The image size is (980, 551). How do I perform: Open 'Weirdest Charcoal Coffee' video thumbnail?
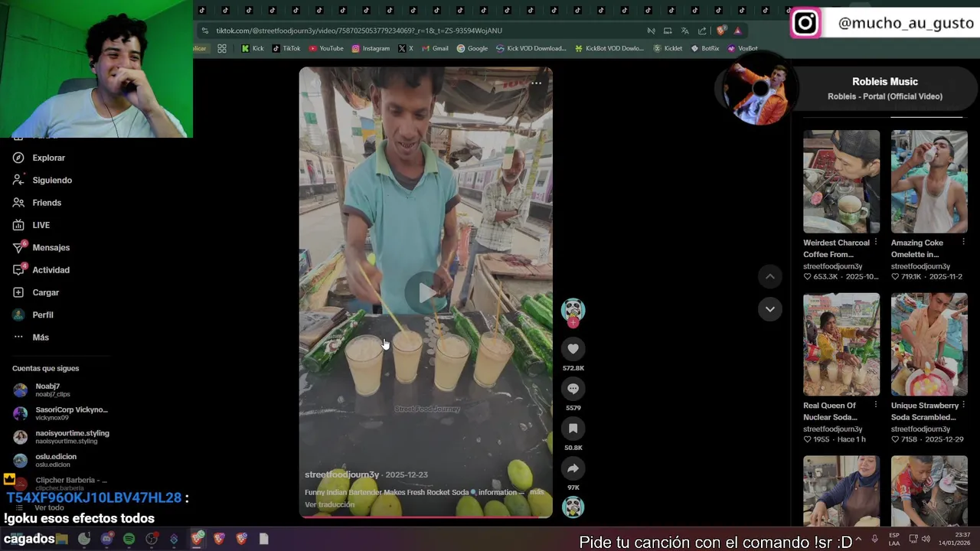click(841, 181)
